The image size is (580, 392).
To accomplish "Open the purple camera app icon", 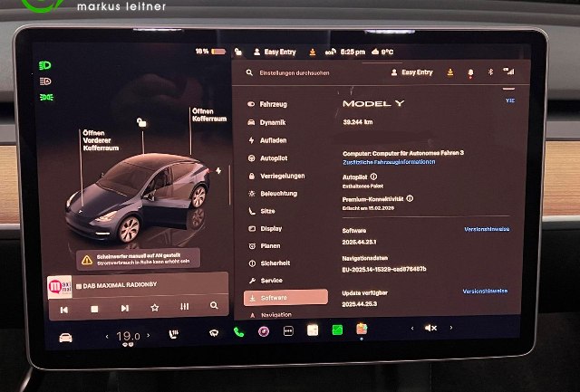I will [264, 331].
